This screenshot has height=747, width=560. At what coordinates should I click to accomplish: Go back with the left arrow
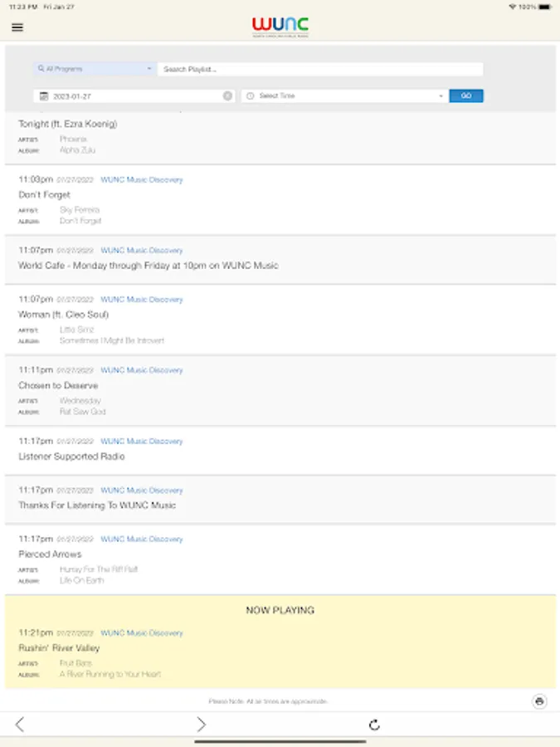click(x=19, y=725)
